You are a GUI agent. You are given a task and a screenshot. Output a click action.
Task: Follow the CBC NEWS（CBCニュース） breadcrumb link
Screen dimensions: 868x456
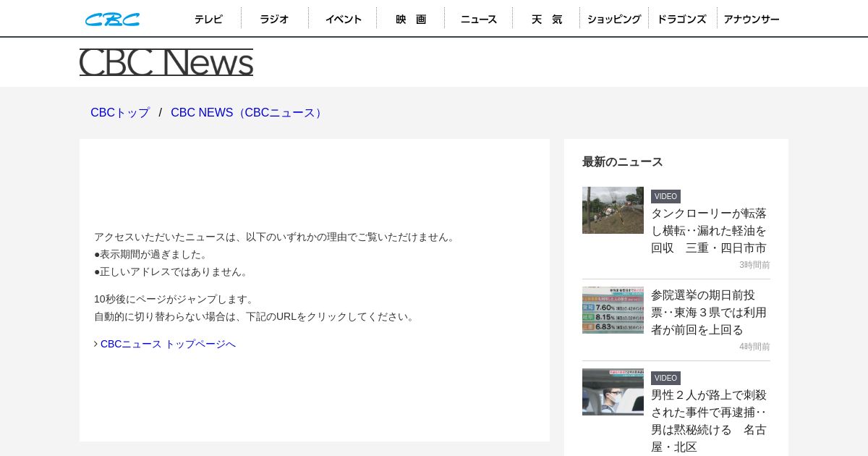pos(248,113)
